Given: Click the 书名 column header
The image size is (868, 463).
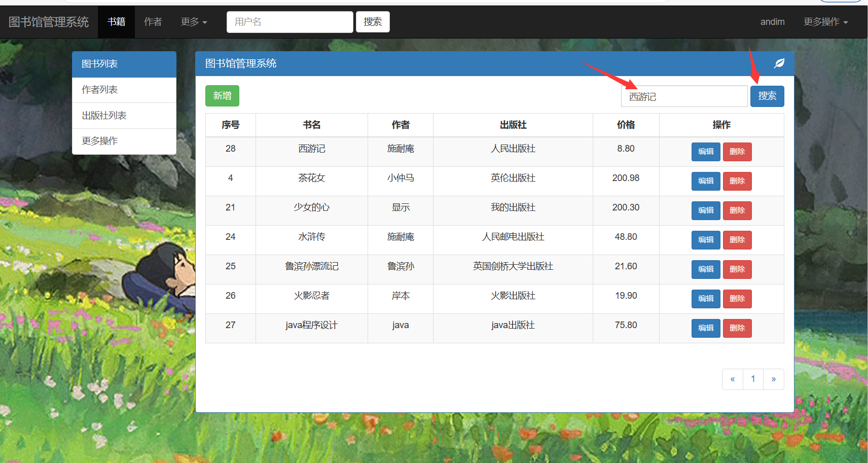Looking at the screenshot, I should [312, 125].
